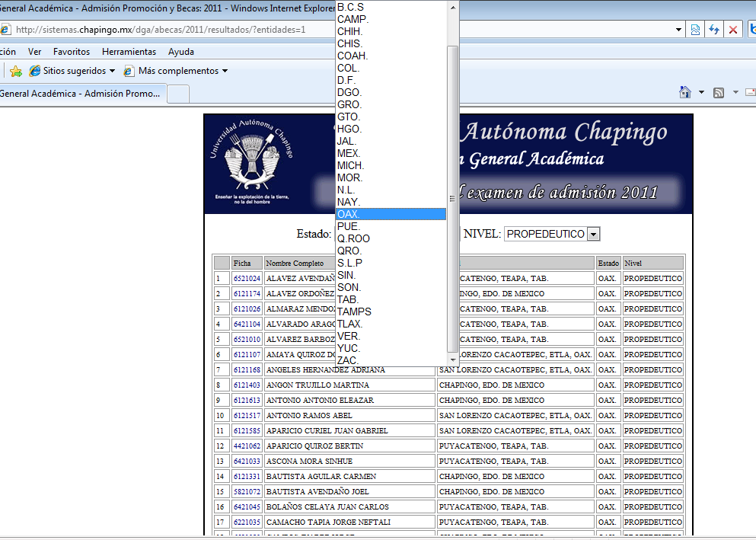Click the Nivel column header
Image resolution: width=756 pixels, height=540 pixels.
pyautogui.click(x=652, y=264)
